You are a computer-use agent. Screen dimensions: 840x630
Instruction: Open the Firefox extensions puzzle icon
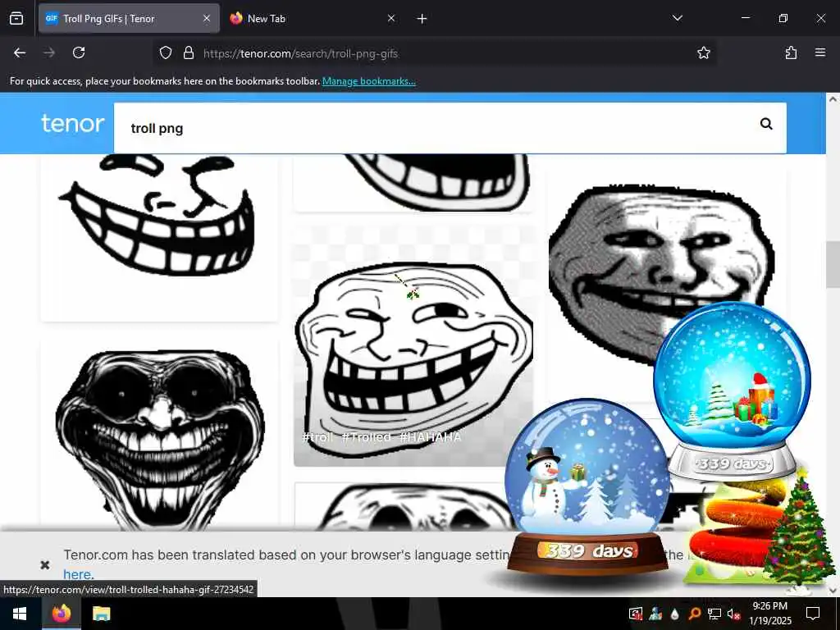coord(791,52)
